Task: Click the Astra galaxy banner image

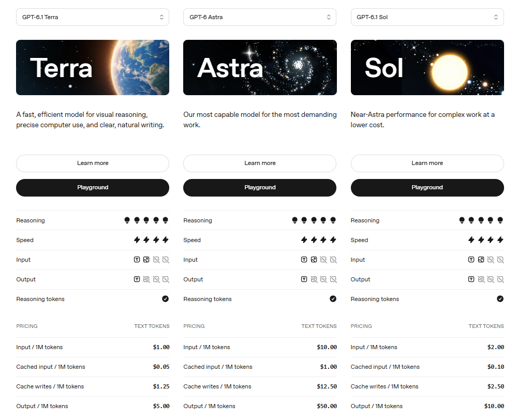Action: click(260, 68)
